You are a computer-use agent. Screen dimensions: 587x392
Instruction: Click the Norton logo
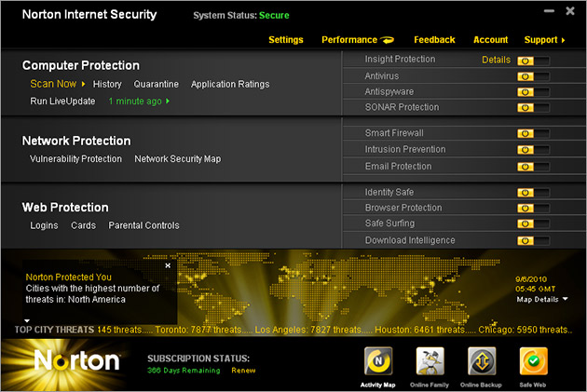tap(76, 360)
